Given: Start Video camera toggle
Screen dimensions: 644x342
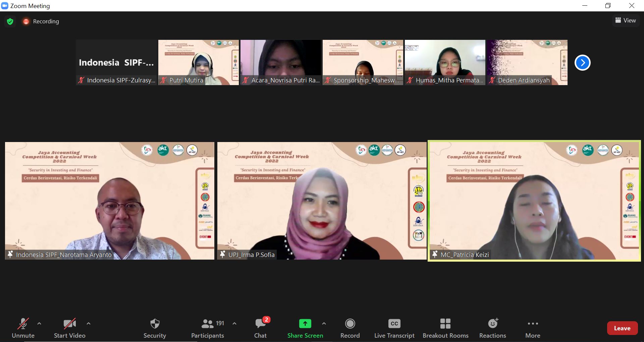Looking at the screenshot, I should tap(69, 328).
